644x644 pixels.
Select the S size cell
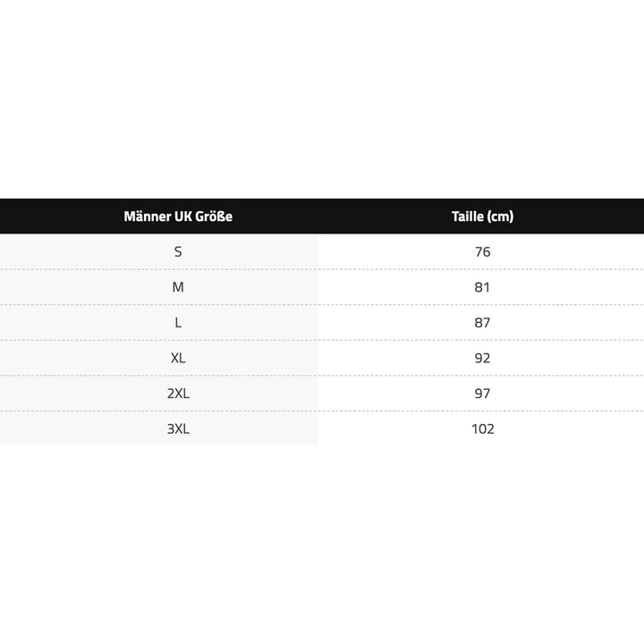(x=178, y=252)
